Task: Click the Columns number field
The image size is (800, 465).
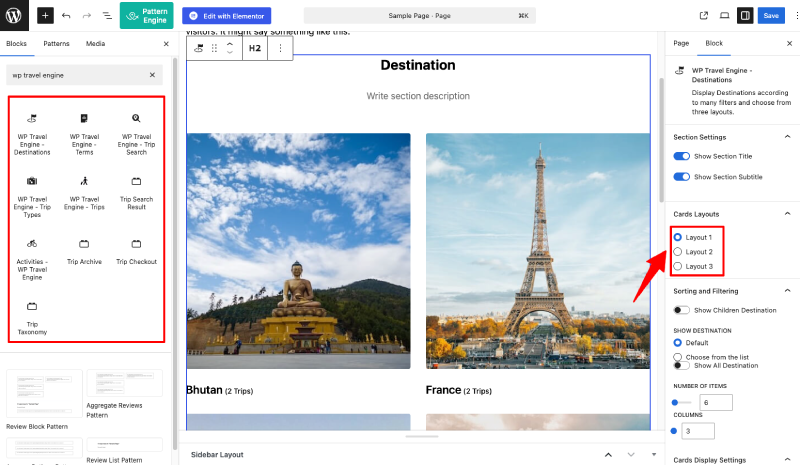Action: click(x=697, y=431)
